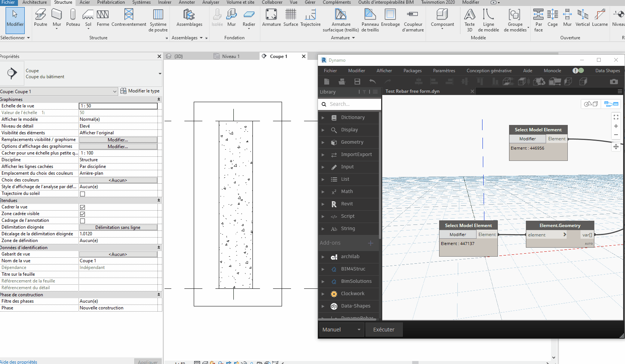Click the Echelle de la vue 1:50 field
Viewport: 625px width, 364px height.
pos(118,106)
